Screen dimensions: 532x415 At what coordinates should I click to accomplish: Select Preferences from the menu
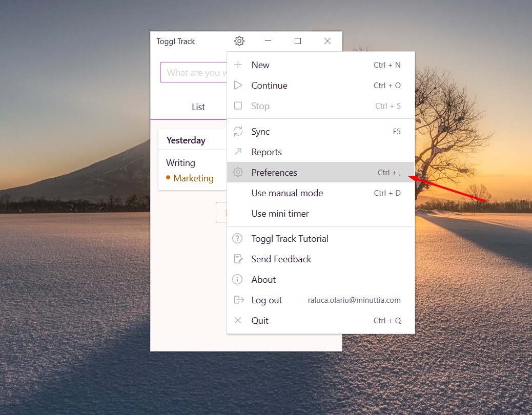click(x=274, y=172)
